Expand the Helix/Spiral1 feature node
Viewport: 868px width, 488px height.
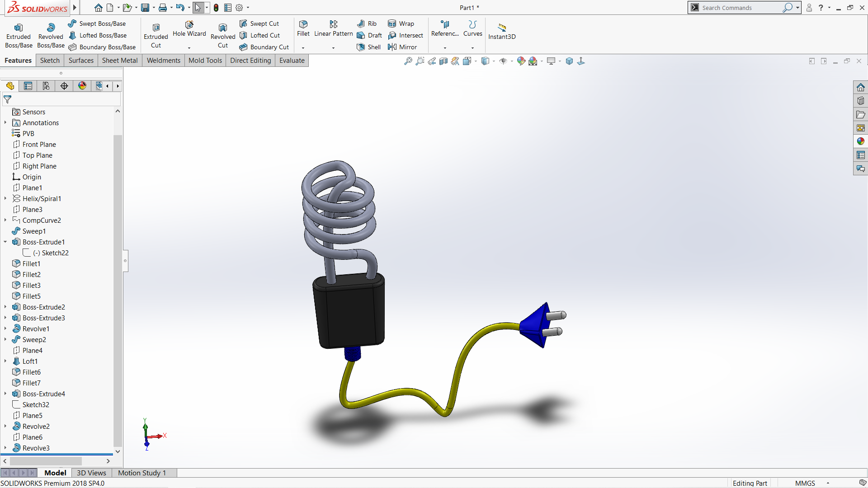pyautogui.click(x=5, y=199)
